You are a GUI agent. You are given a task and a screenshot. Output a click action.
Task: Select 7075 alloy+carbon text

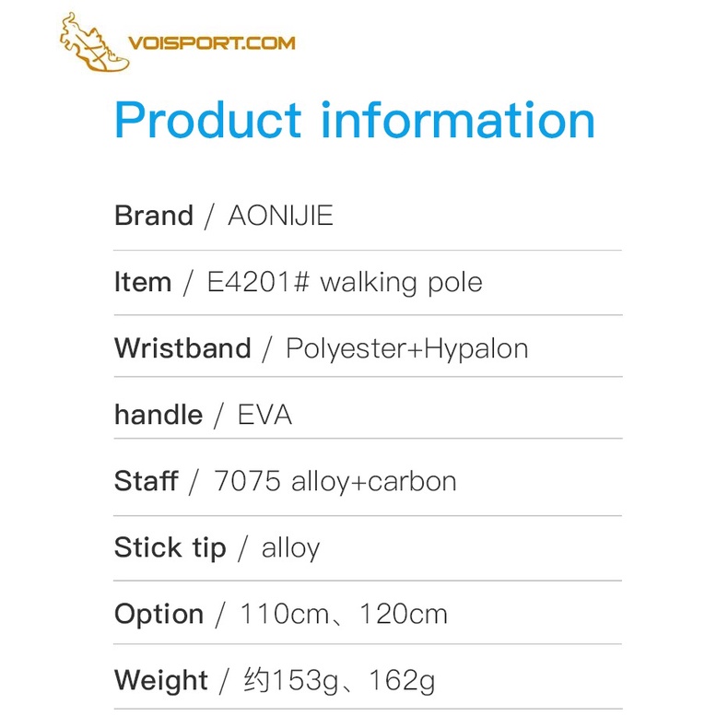click(x=335, y=482)
